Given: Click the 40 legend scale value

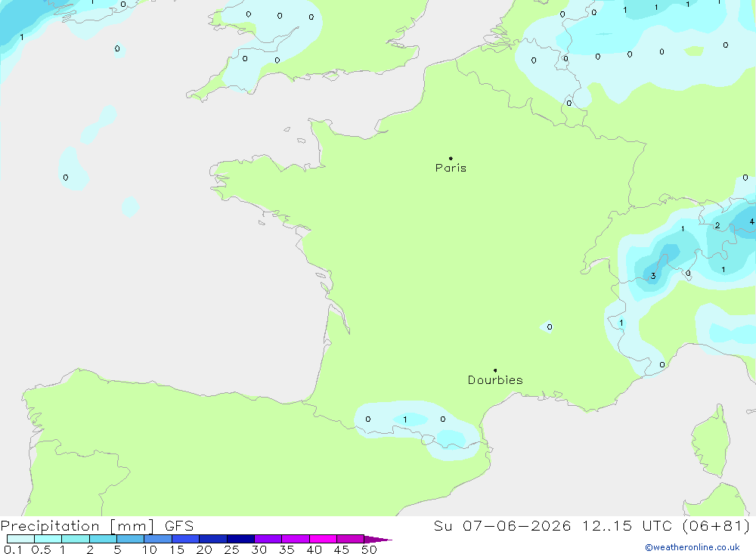Looking at the screenshot, I should (x=314, y=549).
